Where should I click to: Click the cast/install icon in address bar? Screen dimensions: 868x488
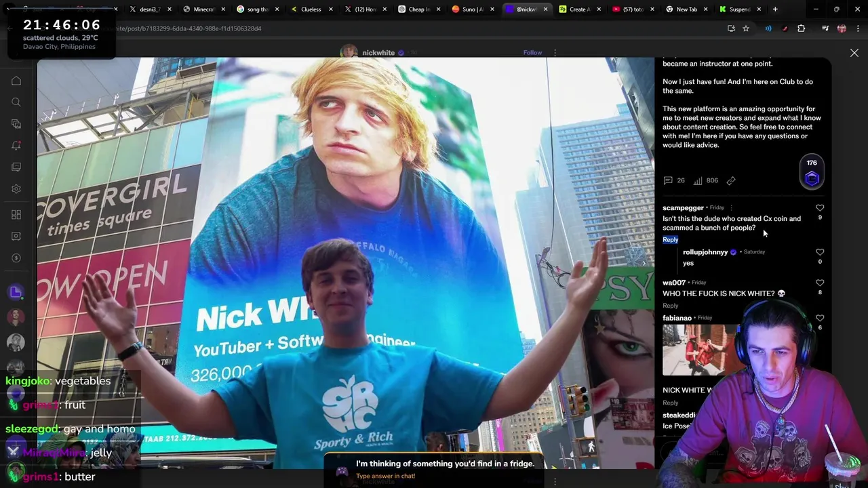[x=731, y=28]
